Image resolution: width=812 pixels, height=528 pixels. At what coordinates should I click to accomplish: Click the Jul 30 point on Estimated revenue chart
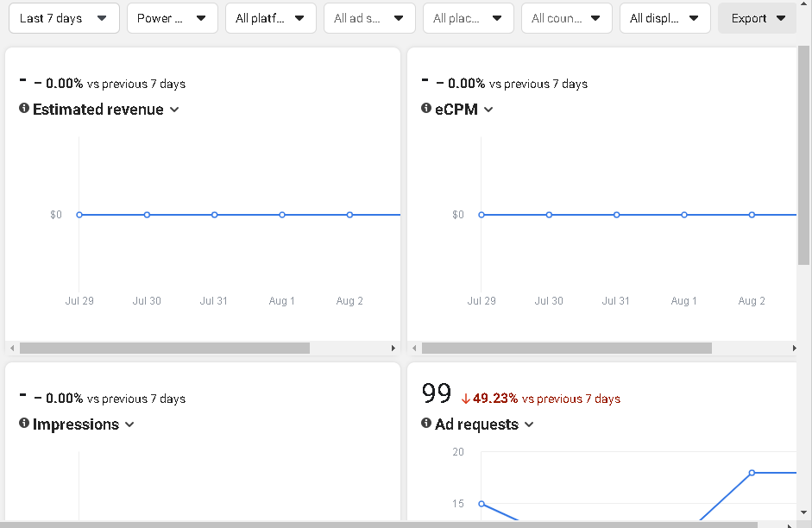click(x=147, y=215)
